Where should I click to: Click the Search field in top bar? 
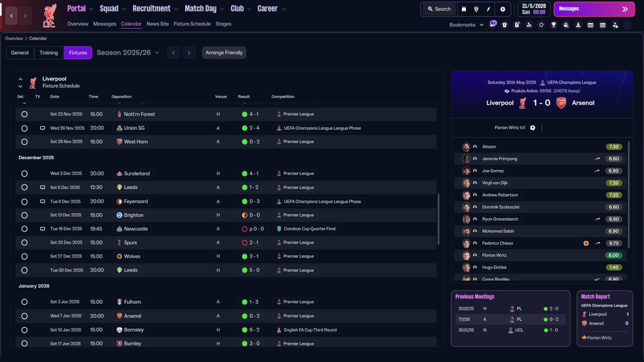(439, 9)
